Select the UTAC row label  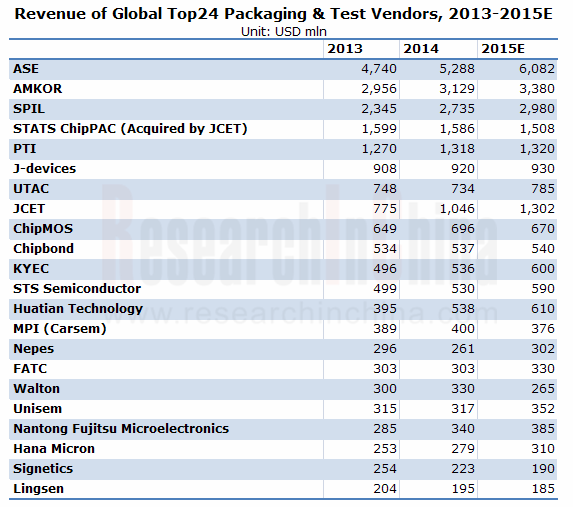pyautogui.click(x=31, y=189)
